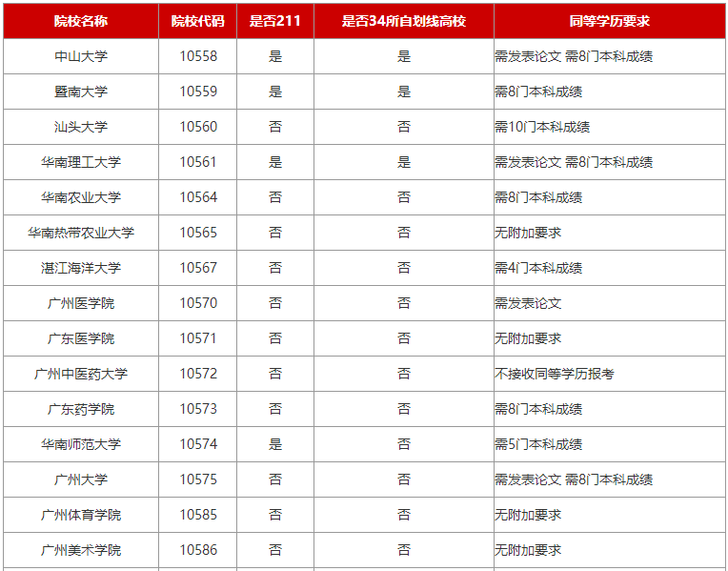Click 需10门本科成绩 in 汕头大学 row
728x571 pixels.
(542, 127)
